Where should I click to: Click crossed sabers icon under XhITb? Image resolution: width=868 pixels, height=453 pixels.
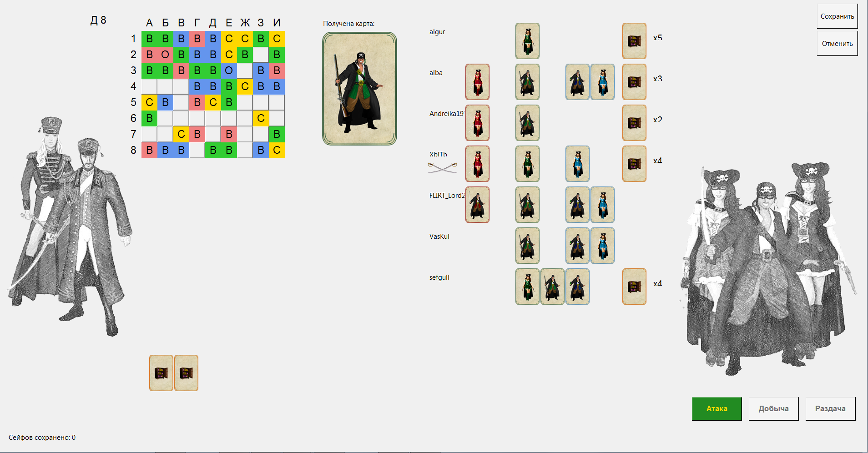click(442, 168)
